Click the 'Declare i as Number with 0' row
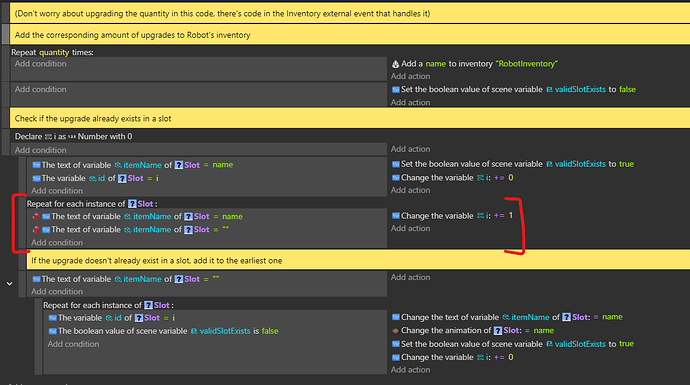 pos(73,136)
